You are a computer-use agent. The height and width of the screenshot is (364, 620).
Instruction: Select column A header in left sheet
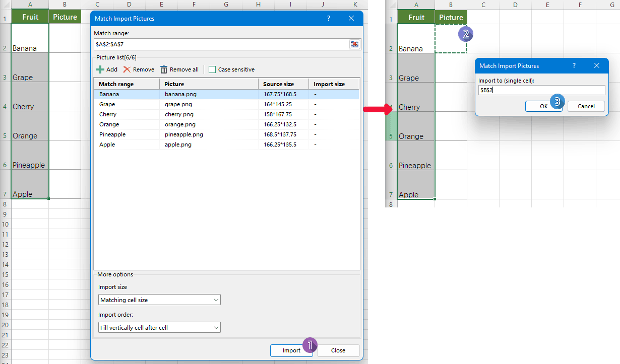coord(30,5)
